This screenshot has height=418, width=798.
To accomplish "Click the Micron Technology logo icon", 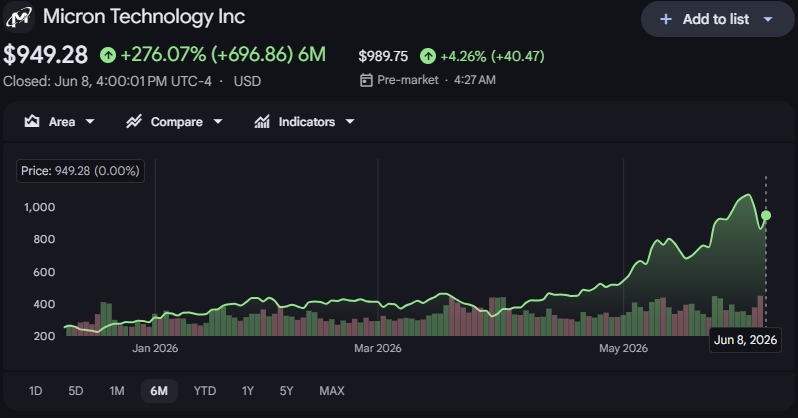I will [19, 18].
